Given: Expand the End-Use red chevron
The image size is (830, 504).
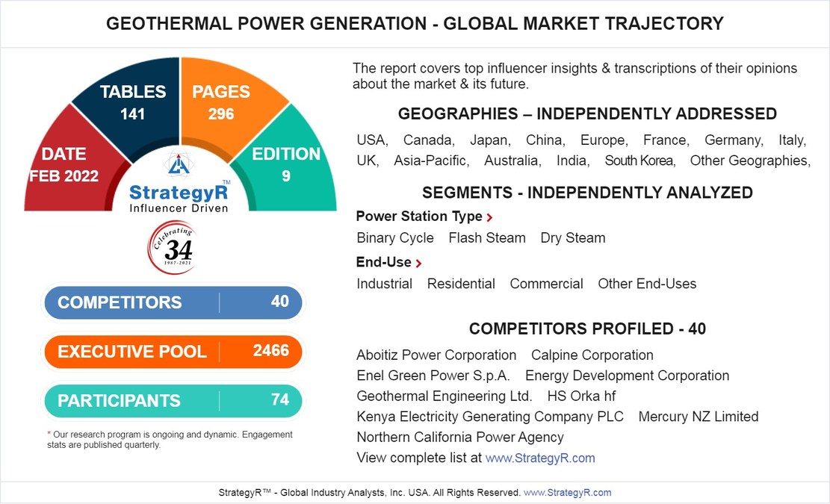Looking at the screenshot, I should (418, 264).
